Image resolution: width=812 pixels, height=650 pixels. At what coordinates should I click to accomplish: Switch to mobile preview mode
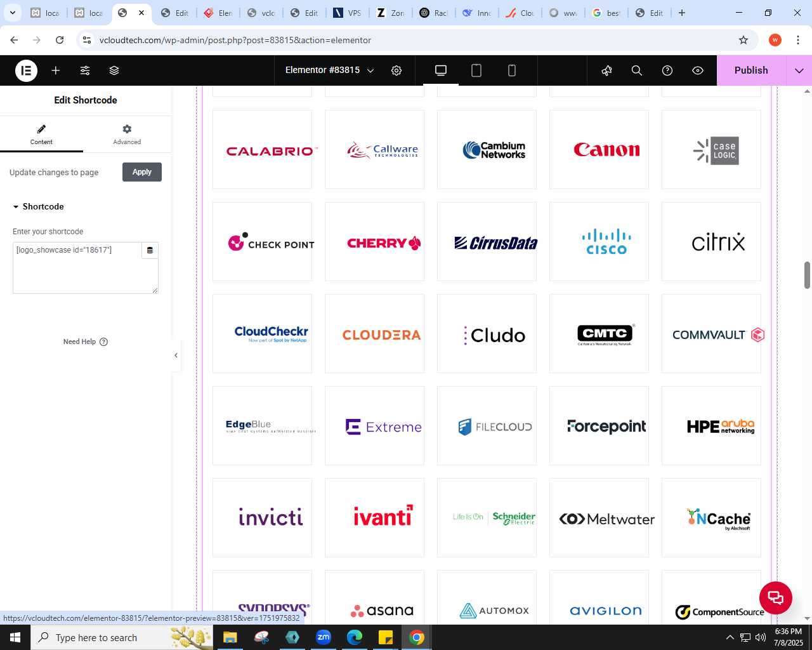512,70
